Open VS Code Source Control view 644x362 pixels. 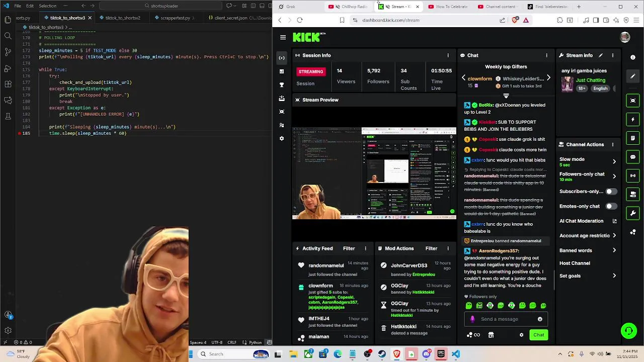[8, 52]
